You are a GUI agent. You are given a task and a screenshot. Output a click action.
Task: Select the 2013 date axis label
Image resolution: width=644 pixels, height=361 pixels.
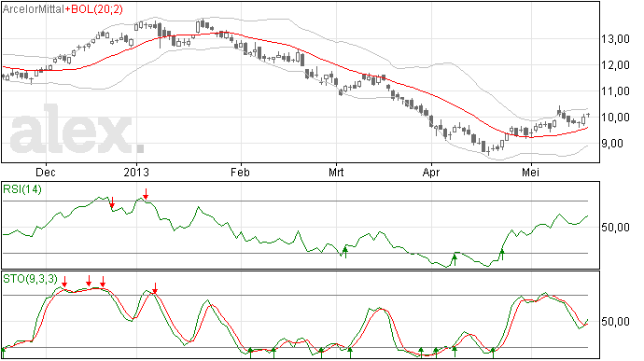click(x=136, y=172)
